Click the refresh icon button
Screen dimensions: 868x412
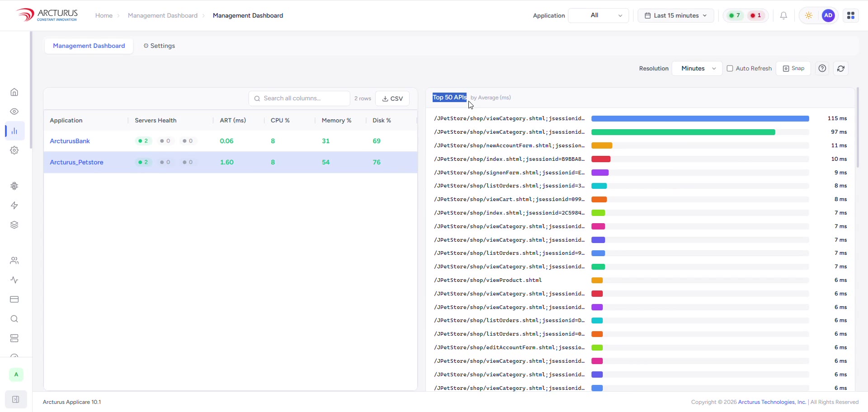point(841,68)
